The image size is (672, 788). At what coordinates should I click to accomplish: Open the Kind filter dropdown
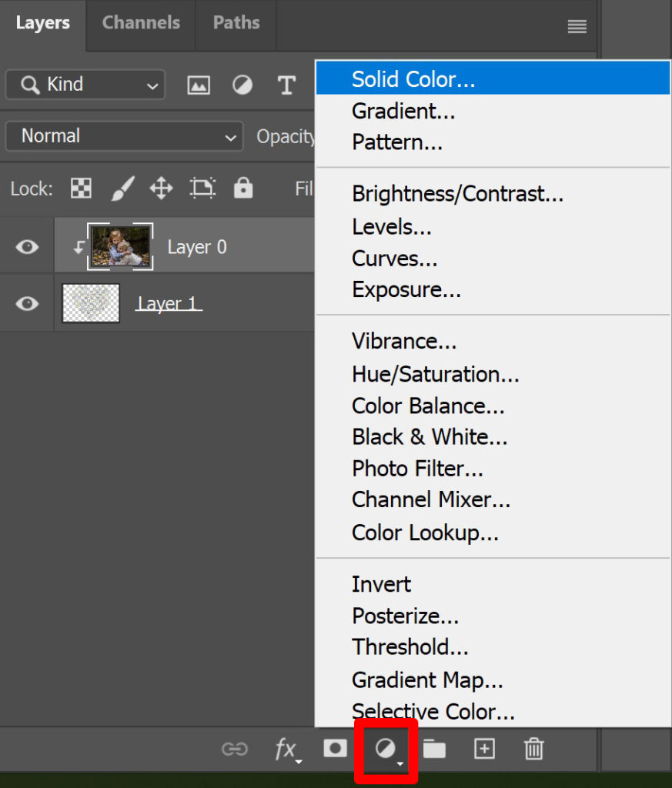coord(85,85)
